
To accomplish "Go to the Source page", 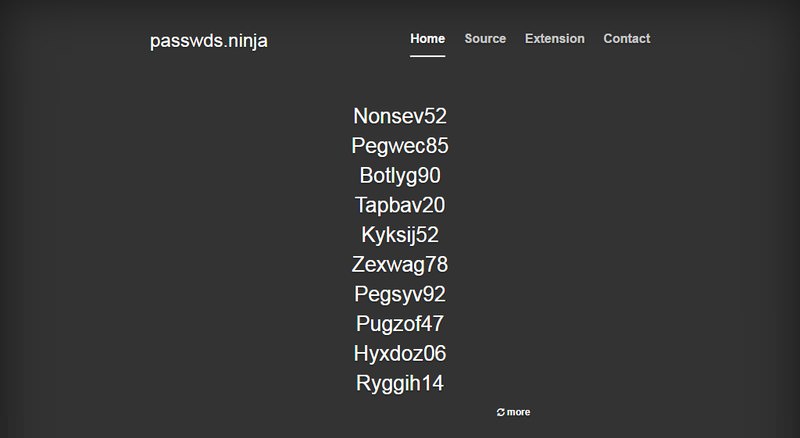I will pyautogui.click(x=485, y=39).
